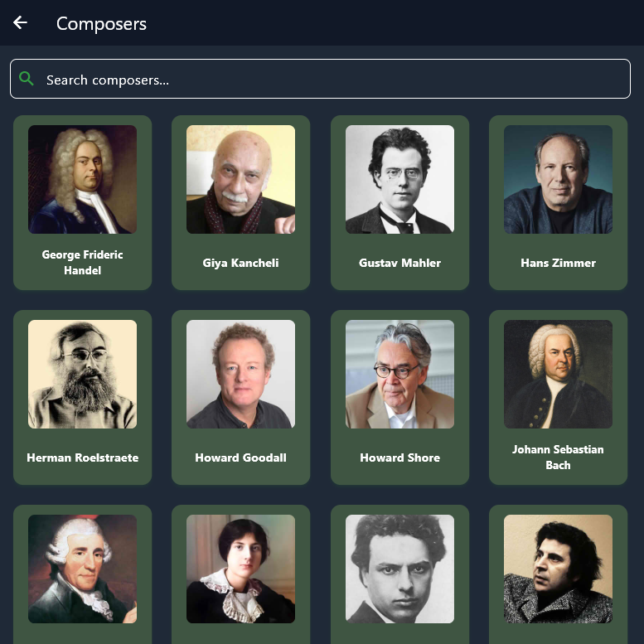Click the Giya Kancheli name label
The height and width of the screenshot is (644, 644).
(x=240, y=263)
